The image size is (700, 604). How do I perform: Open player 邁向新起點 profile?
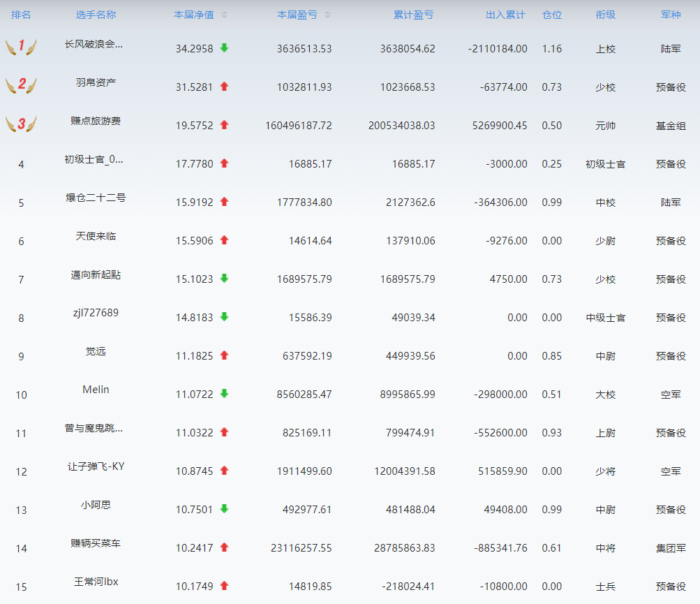96,274
